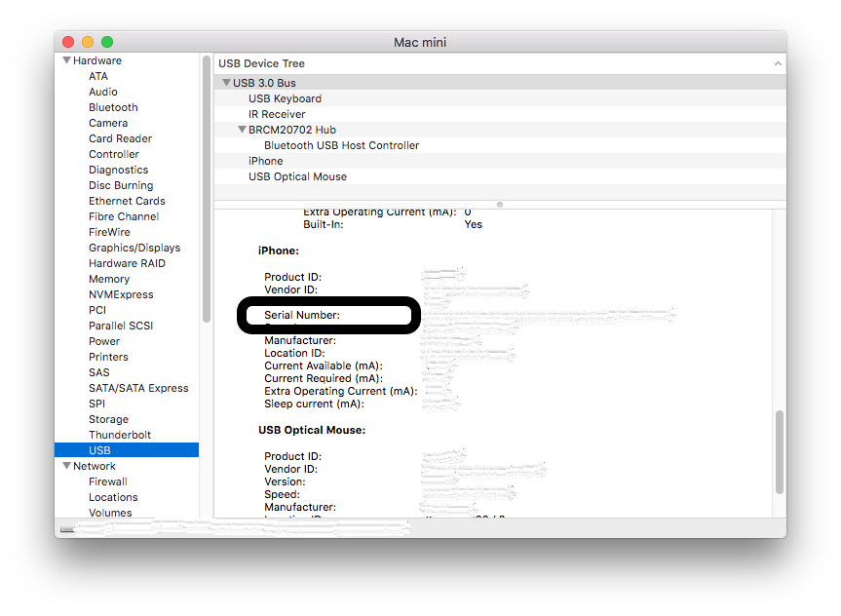Select SAS in the sidebar
841x616 pixels.
[x=98, y=372]
